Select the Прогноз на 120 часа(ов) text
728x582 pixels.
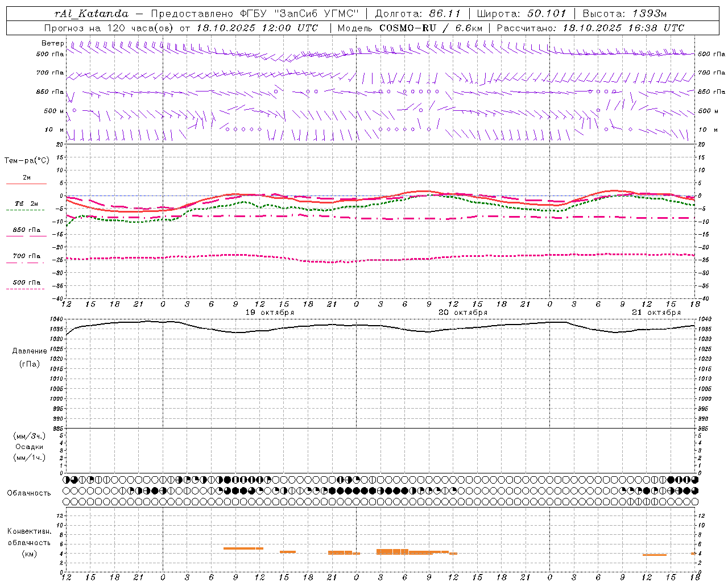point(110,28)
